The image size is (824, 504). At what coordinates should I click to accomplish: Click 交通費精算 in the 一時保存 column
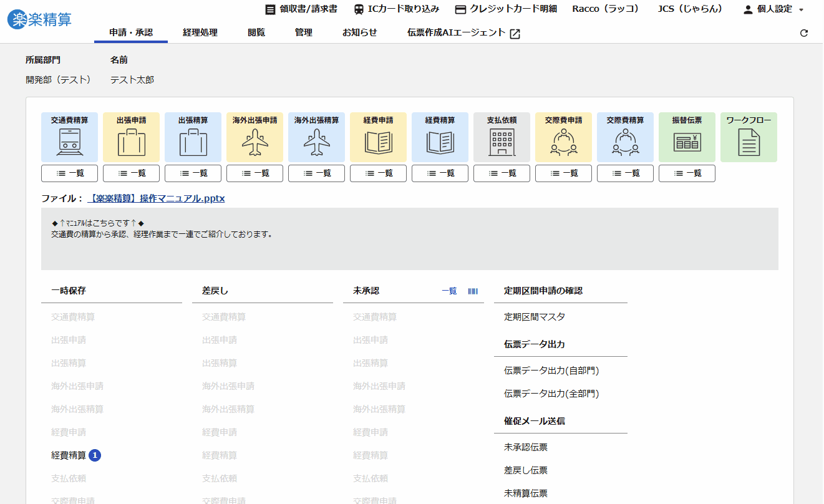73,317
